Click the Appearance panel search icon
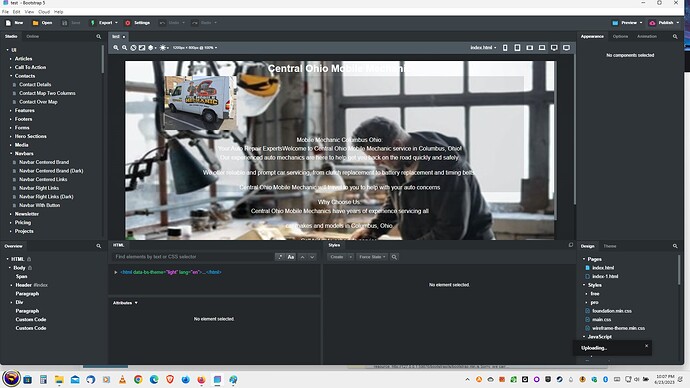The image size is (690, 388). (x=675, y=37)
